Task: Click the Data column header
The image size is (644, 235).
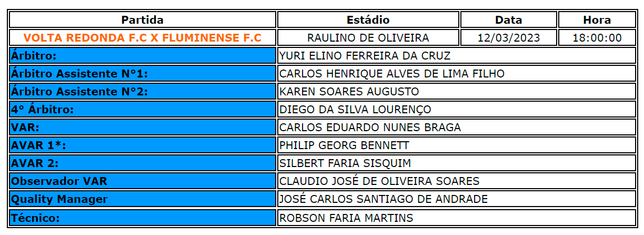Action: (509, 20)
